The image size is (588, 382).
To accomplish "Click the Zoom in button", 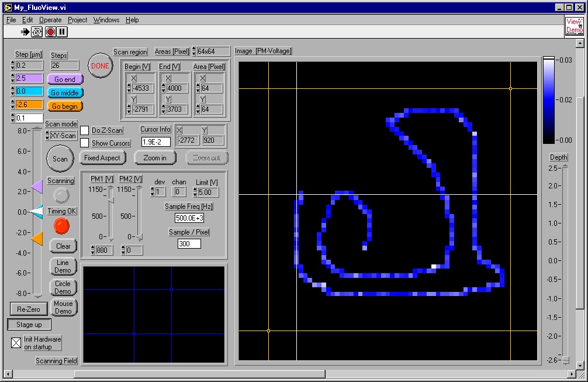I will coord(155,158).
